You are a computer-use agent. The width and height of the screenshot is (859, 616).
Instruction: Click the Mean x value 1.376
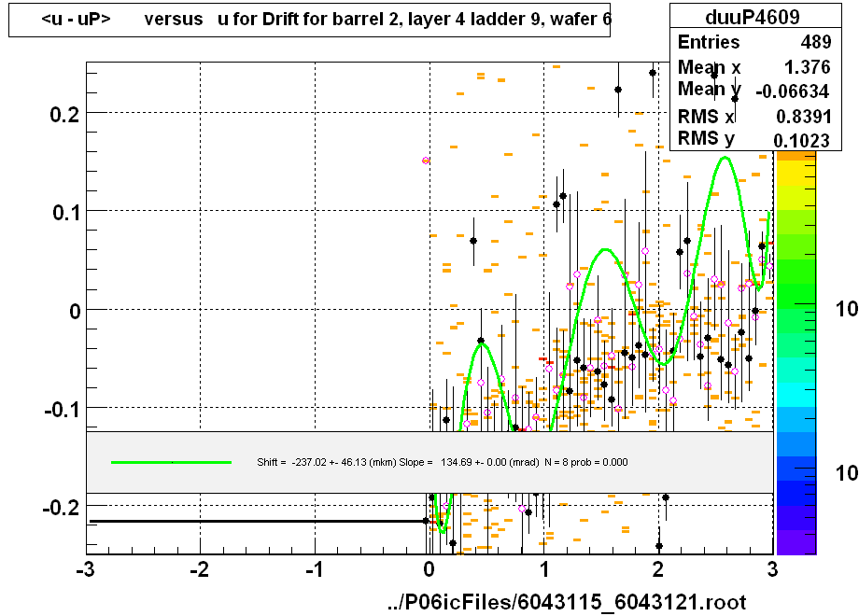tap(807, 67)
